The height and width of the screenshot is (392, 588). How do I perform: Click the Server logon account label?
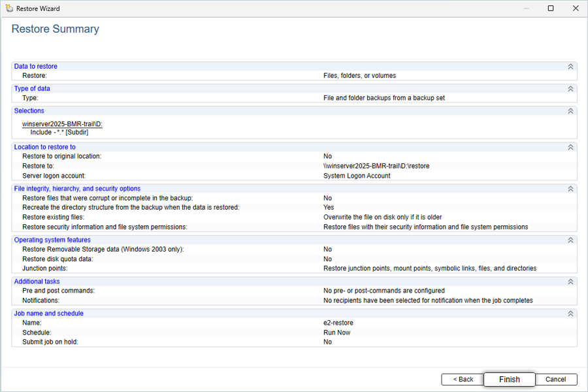point(54,176)
